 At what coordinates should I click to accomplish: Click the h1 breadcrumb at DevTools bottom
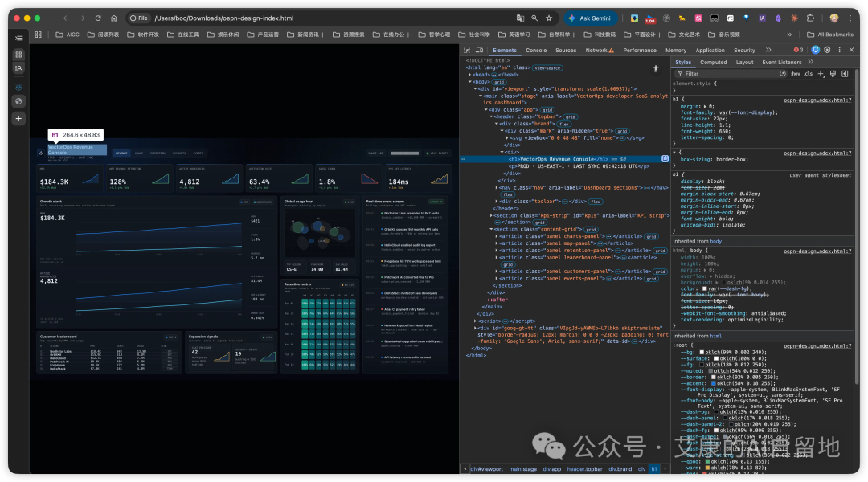tap(653, 468)
